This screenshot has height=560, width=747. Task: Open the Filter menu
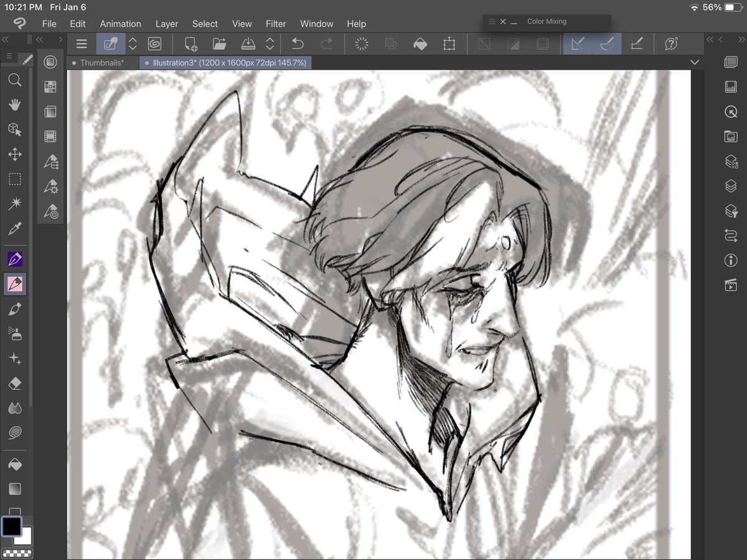pos(276,24)
